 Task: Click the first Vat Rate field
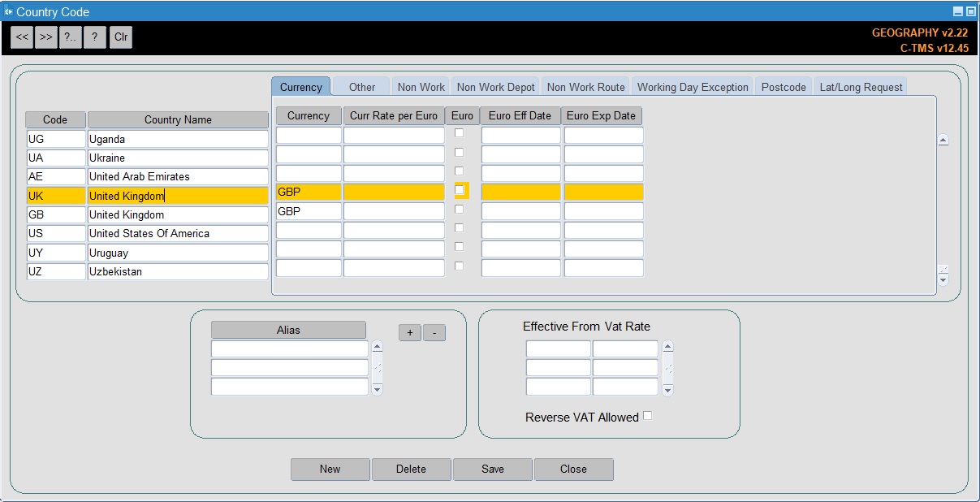point(625,349)
